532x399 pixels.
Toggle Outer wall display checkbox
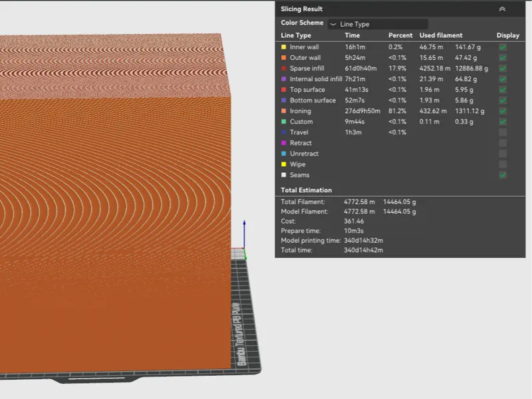tap(503, 58)
